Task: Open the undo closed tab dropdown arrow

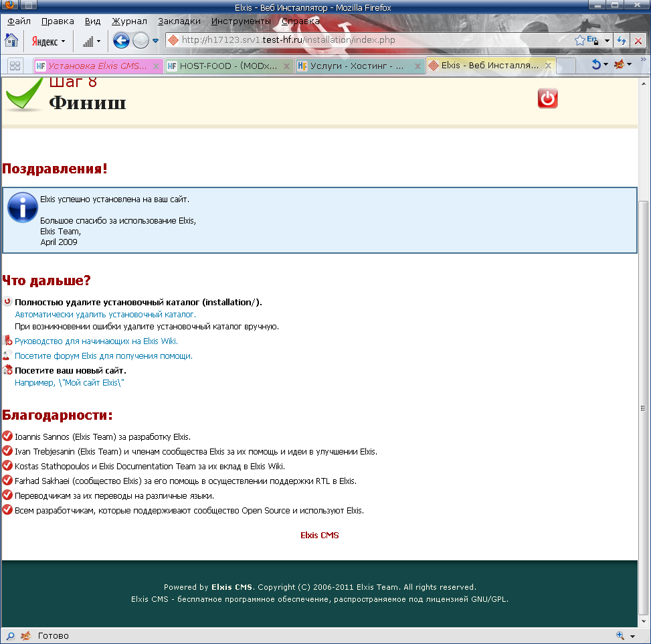Action: pyautogui.click(x=606, y=64)
